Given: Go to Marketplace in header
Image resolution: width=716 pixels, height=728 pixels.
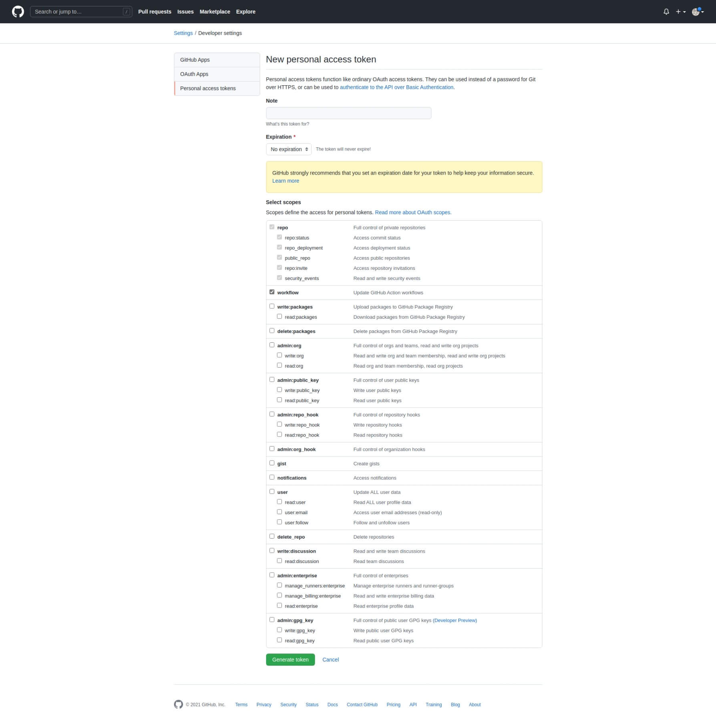Looking at the screenshot, I should click(x=215, y=12).
